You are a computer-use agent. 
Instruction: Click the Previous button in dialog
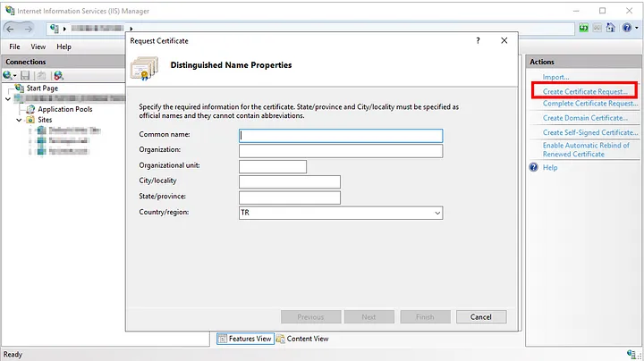click(x=311, y=316)
